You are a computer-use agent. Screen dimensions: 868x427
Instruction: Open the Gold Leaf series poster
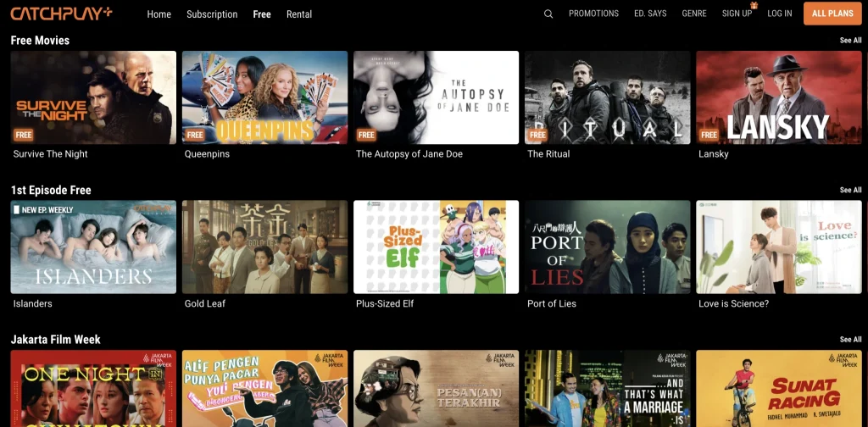(264, 247)
